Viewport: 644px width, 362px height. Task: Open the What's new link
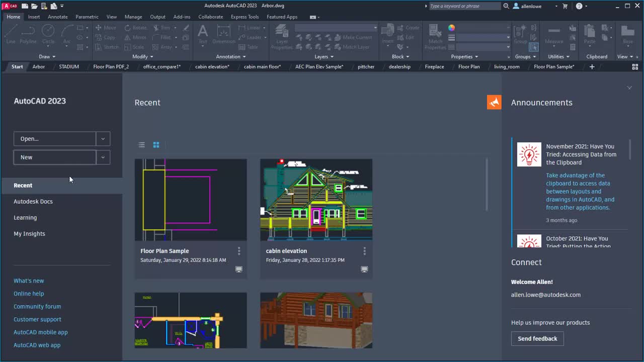click(29, 281)
